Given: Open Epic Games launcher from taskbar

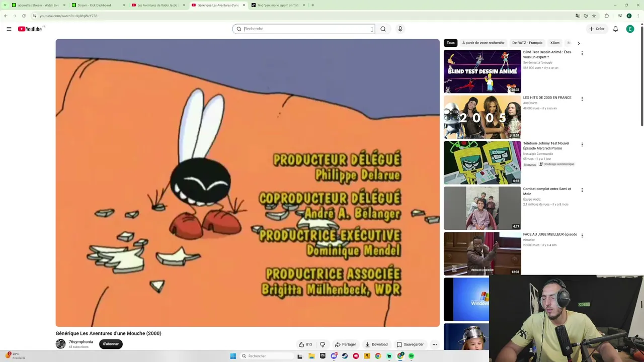Looking at the screenshot, I should tap(323, 356).
